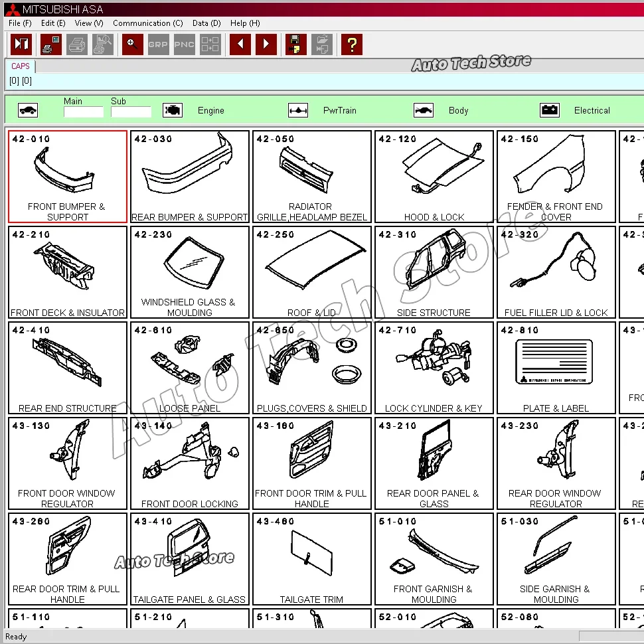This screenshot has width=644, height=644.
Task: Select the 42-120 Hood & Lock tile
Action: (x=434, y=177)
